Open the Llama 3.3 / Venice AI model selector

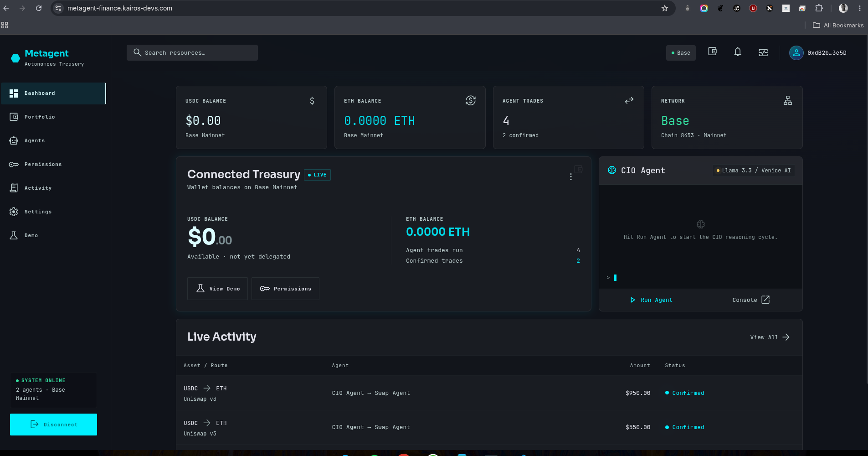coord(754,171)
